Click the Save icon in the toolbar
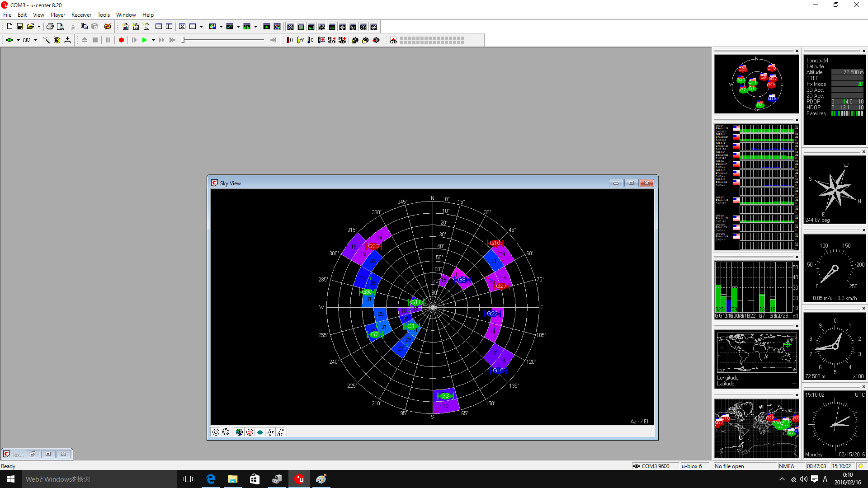Screen dimensions: 868x488 pos(20,27)
